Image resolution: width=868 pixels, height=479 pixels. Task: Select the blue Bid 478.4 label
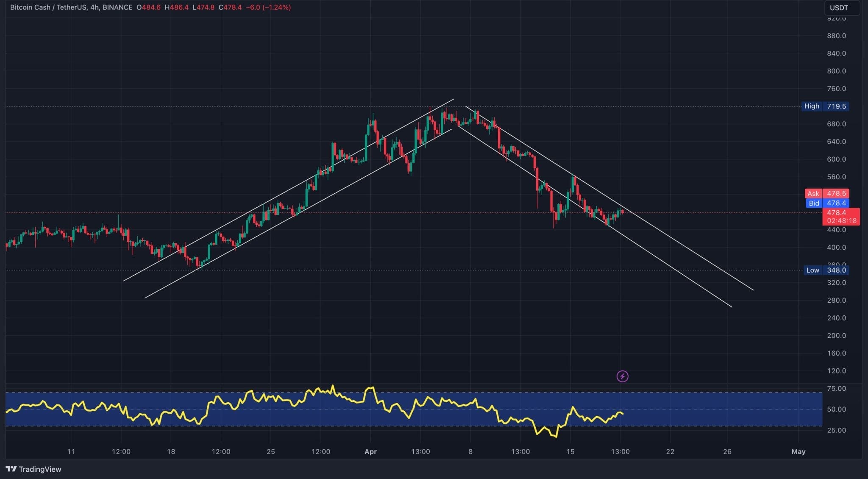point(827,203)
